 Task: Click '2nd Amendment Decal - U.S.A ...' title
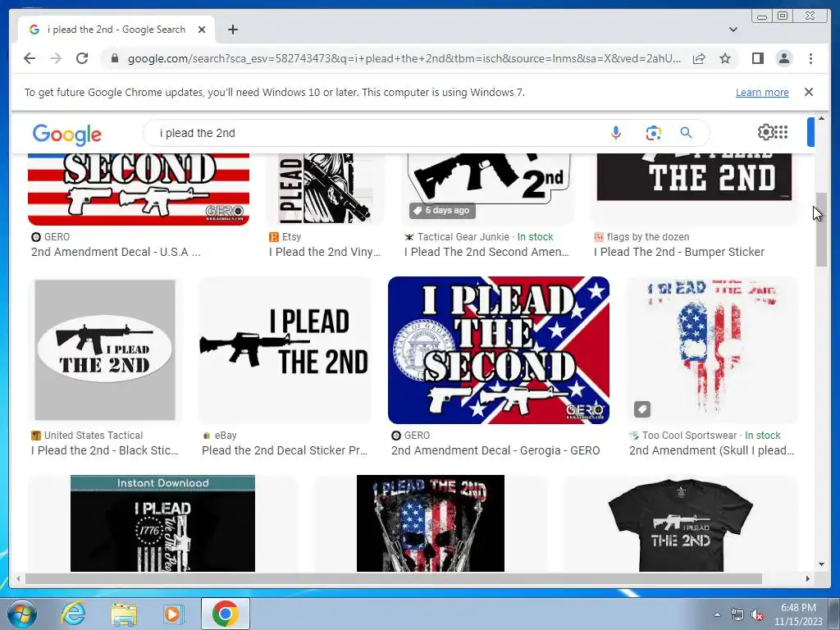click(116, 252)
